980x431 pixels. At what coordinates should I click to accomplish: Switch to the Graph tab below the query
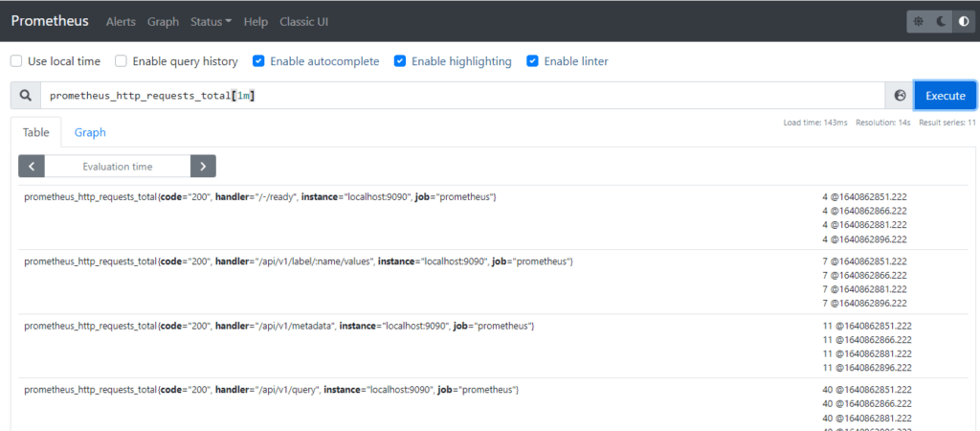point(90,132)
